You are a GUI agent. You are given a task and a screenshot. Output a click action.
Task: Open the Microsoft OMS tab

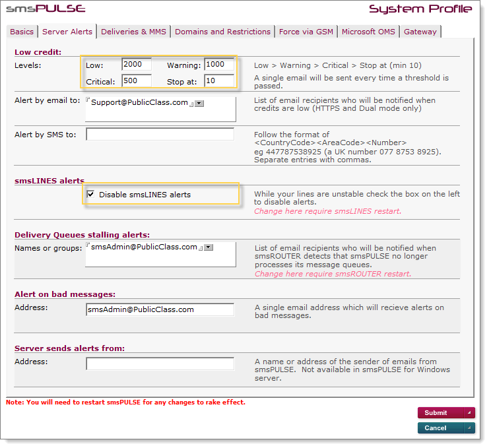pos(368,32)
